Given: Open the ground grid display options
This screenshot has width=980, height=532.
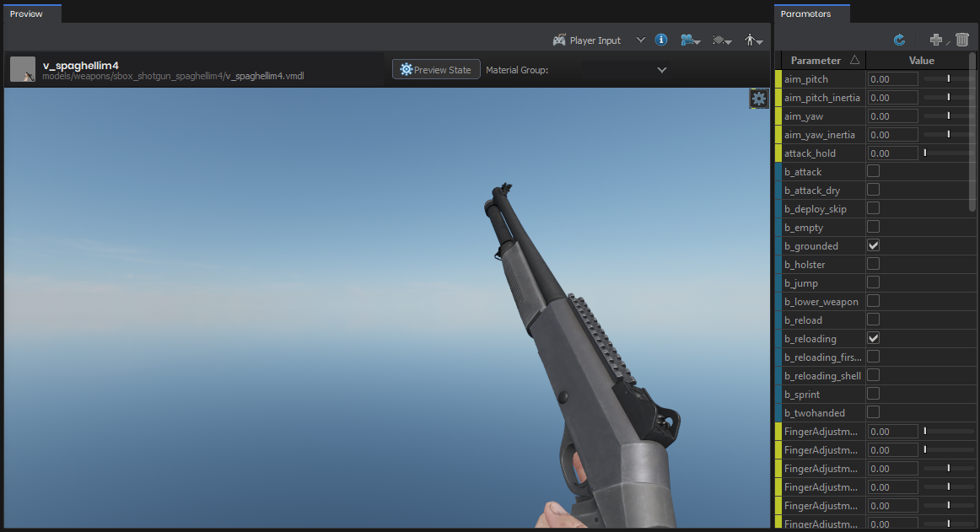Looking at the screenshot, I should tap(722, 40).
